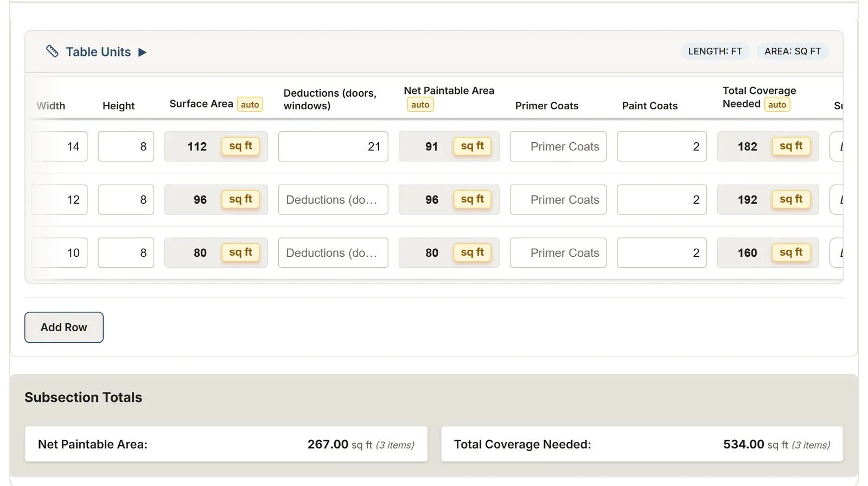This screenshot has width=868, height=486.
Task: Click the Surface Area column header
Action: tap(201, 104)
